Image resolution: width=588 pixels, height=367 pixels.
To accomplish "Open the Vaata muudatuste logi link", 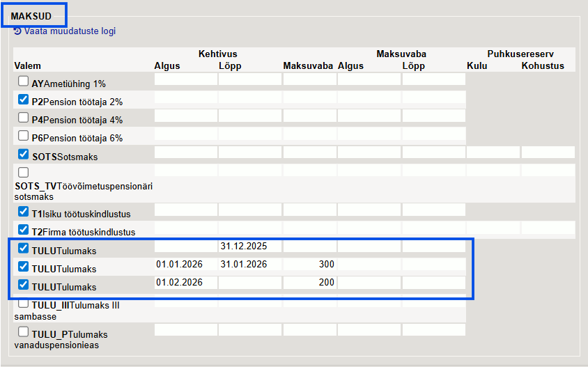I will click(x=70, y=31).
